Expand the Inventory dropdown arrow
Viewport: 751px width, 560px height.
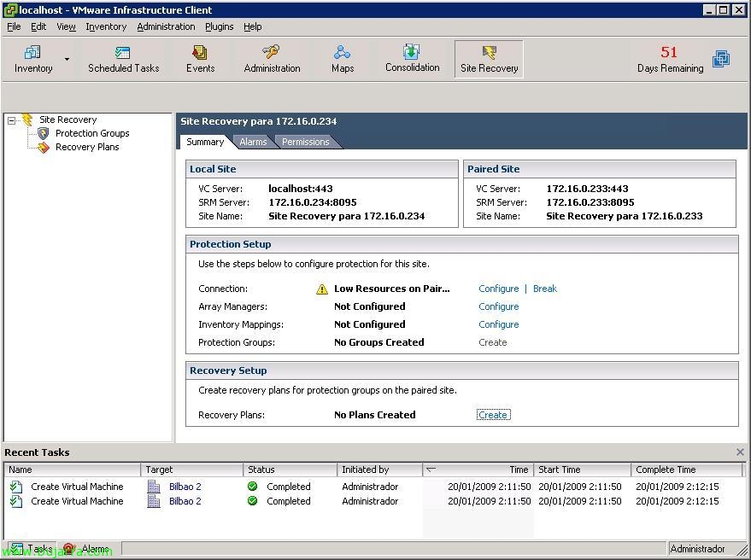tap(67, 60)
